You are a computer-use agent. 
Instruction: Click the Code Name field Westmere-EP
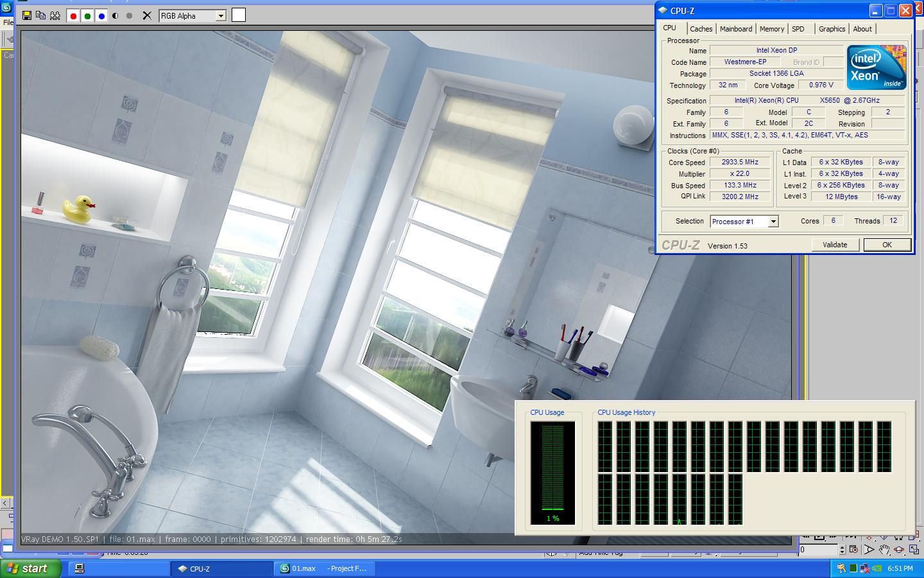(745, 62)
